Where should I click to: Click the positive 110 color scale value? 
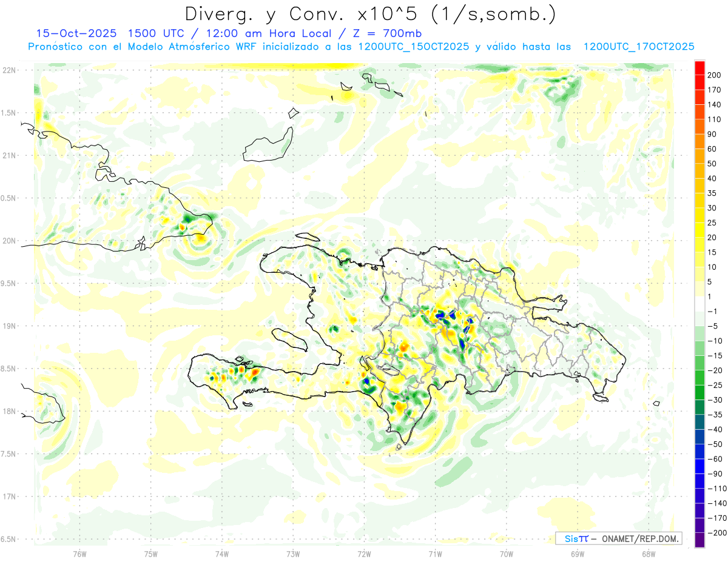[x=714, y=119]
